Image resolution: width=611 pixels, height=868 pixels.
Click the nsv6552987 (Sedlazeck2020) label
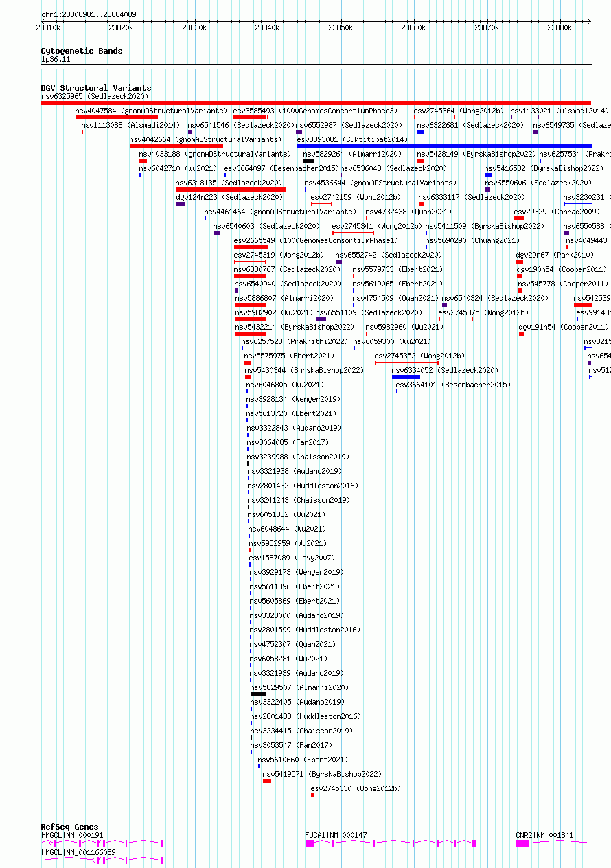[349, 125]
